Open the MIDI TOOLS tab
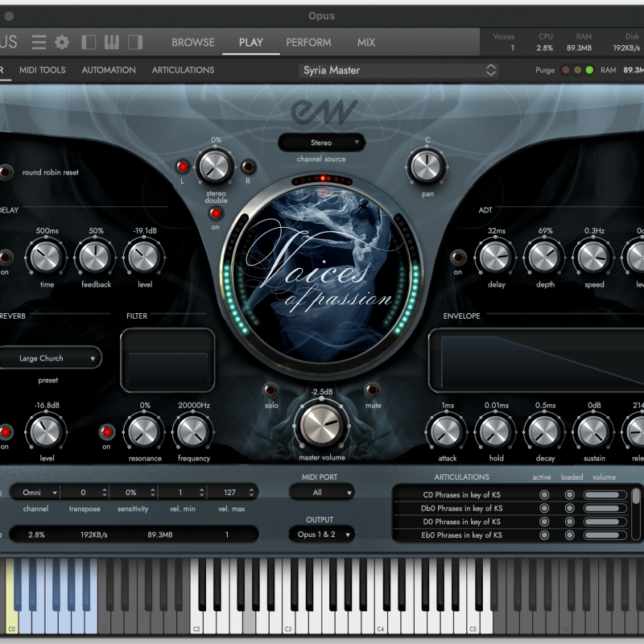This screenshot has height=644, width=644. 43,70
